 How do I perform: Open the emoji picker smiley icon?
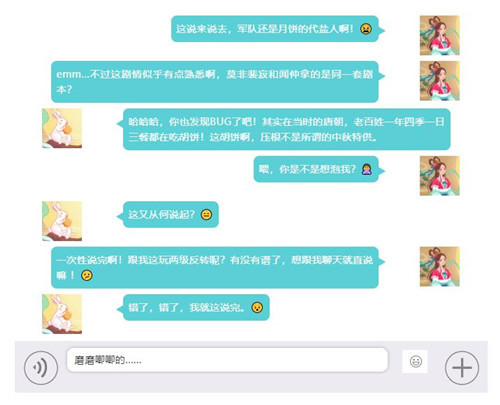click(x=415, y=362)
